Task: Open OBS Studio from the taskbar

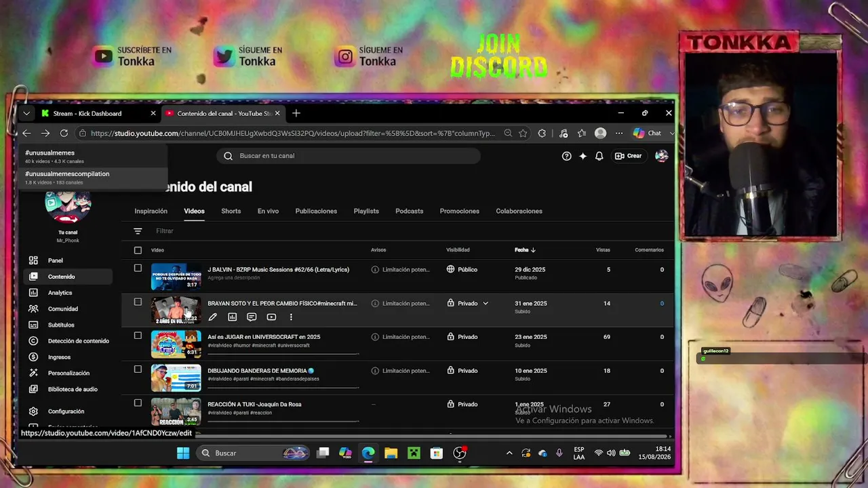Action: point(460,453)
